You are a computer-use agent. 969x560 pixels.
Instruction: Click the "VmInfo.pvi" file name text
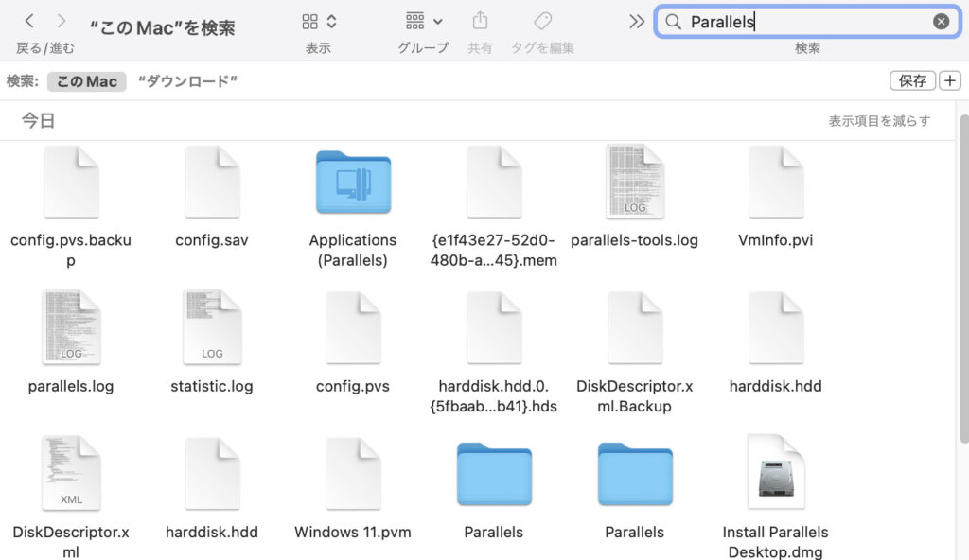pos(776,240)
